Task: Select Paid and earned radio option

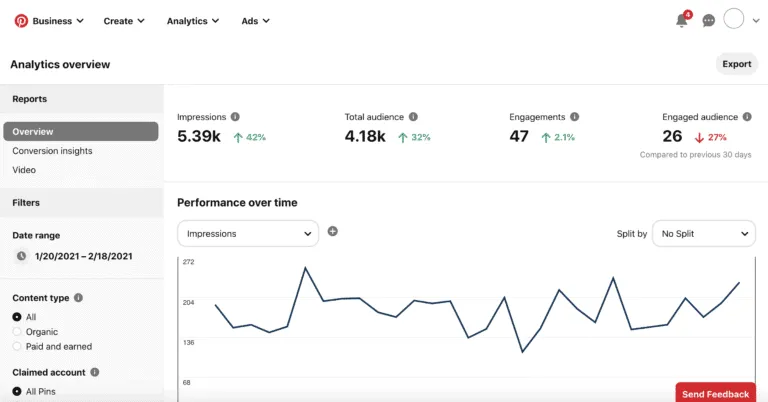Action: coord(17,346)
